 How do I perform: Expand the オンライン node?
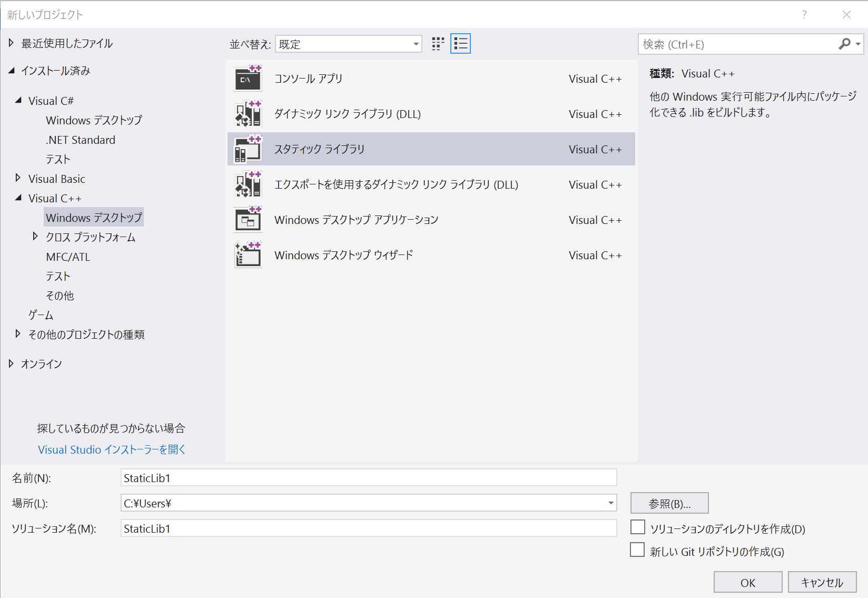click(11, 364)
